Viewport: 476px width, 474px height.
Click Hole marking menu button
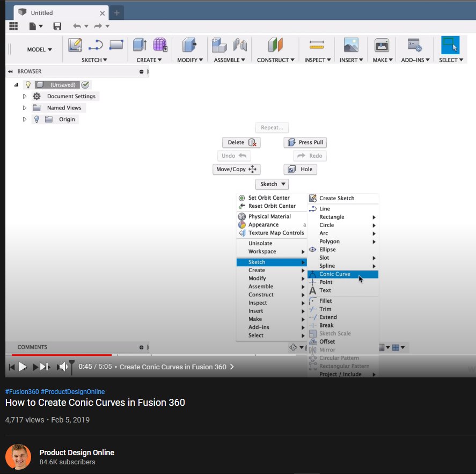[x=300, y=169]
